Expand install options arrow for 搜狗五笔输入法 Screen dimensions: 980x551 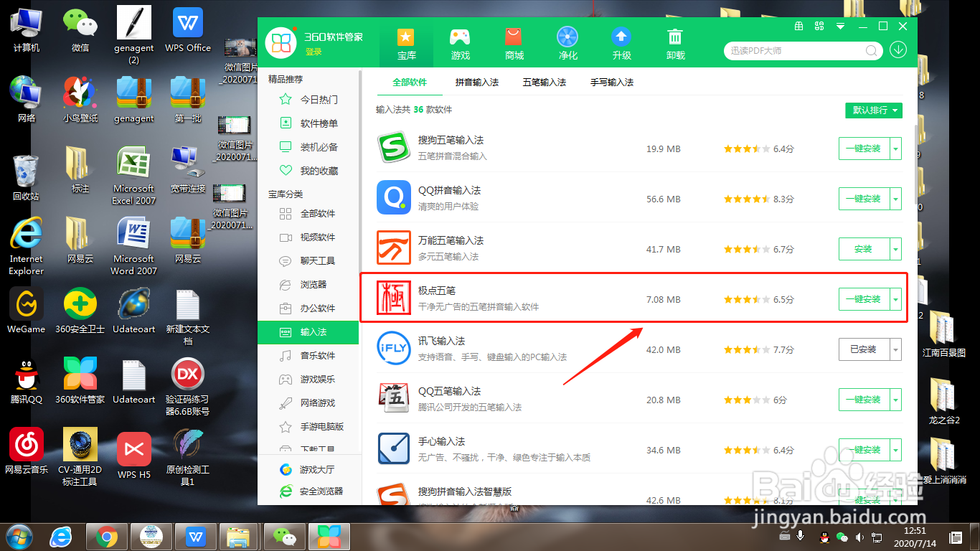[895, 149]
